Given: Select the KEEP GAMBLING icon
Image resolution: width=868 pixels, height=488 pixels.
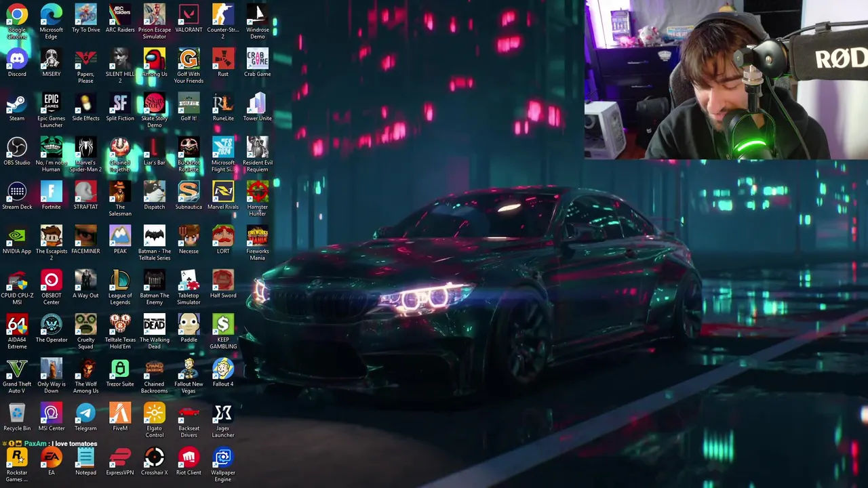Looking at the screenshot, I should (223, 325).
